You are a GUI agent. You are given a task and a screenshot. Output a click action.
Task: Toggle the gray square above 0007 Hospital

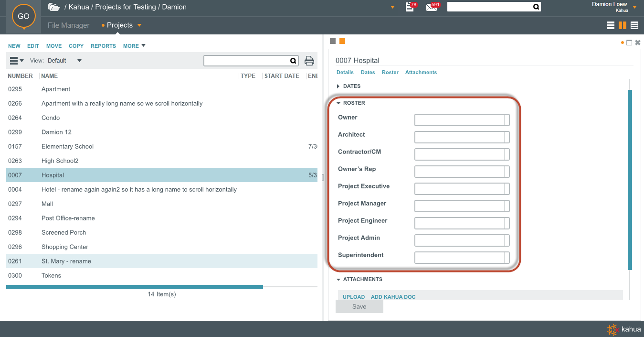[x=333, y=41]
